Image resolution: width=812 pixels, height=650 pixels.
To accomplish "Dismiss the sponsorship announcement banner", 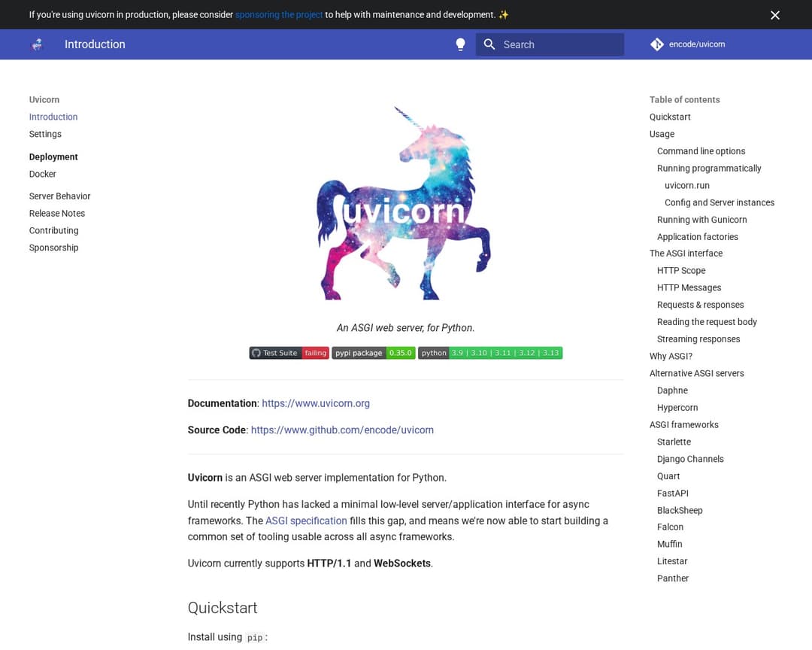I will point(775,15).
